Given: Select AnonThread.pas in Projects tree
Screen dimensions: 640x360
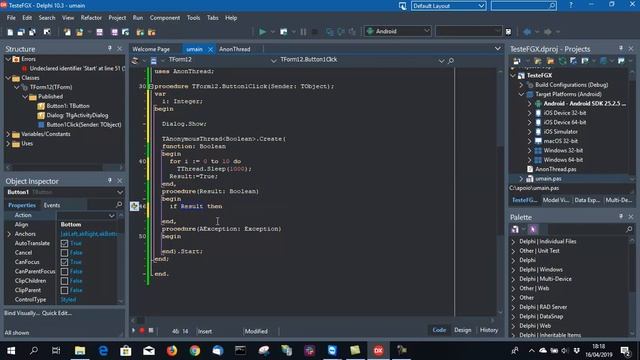Looking at the screenshot, I should (x=556, y=169).
